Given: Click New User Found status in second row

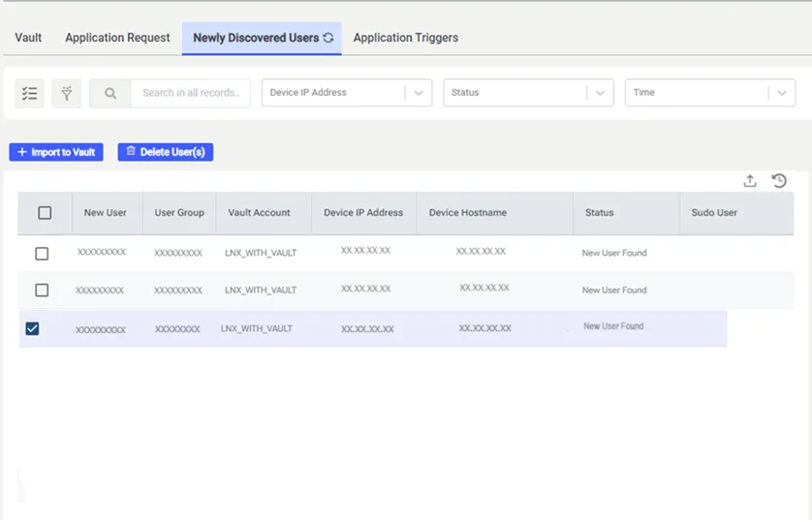Looking at the screenshot, I should [614, 291].
